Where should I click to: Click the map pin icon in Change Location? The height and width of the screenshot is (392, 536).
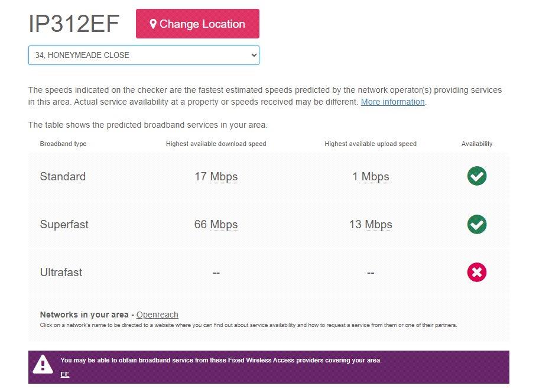[153, 24]
